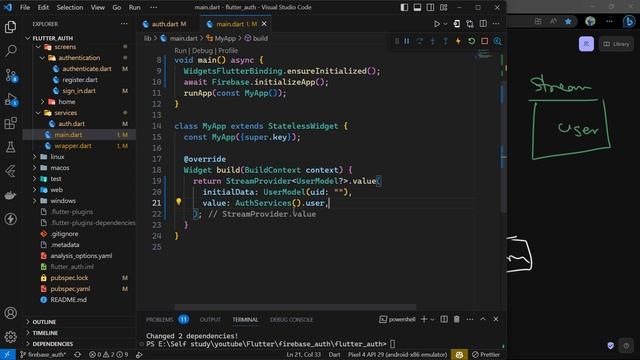Click the Profile code lens above main
Viewport: 640px width, 360px height.
tap(228, 51)
